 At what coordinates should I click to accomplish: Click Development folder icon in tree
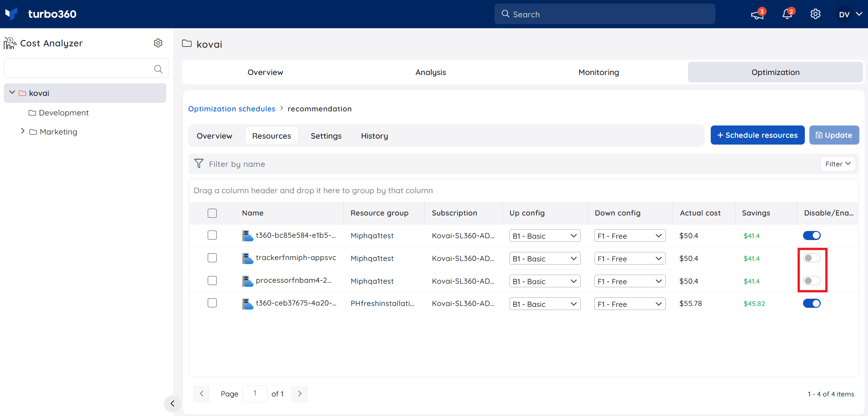coord(32,113)
